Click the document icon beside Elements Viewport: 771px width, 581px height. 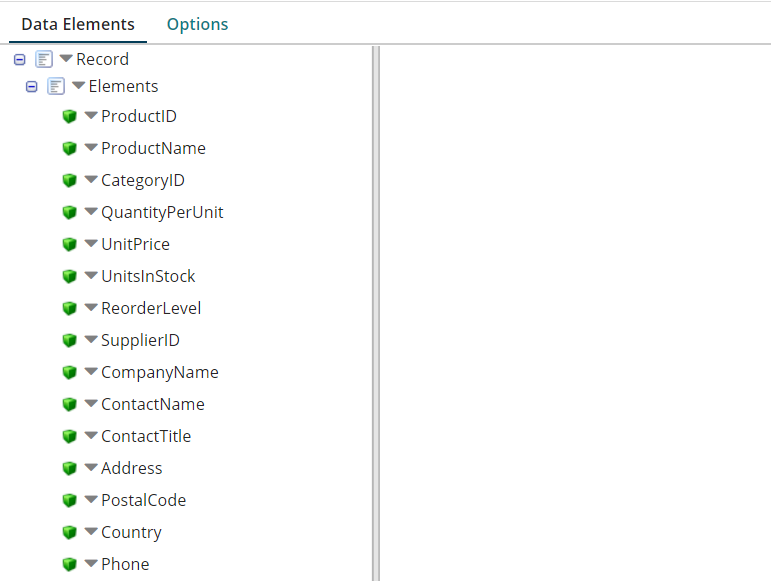[x=56, y=87]
